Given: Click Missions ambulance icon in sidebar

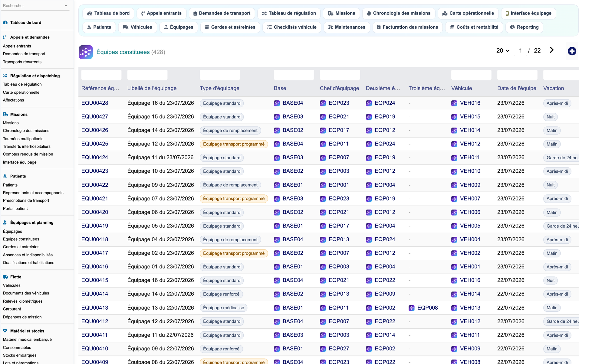Looking at the screenshot, I should [x=5, y=114].
